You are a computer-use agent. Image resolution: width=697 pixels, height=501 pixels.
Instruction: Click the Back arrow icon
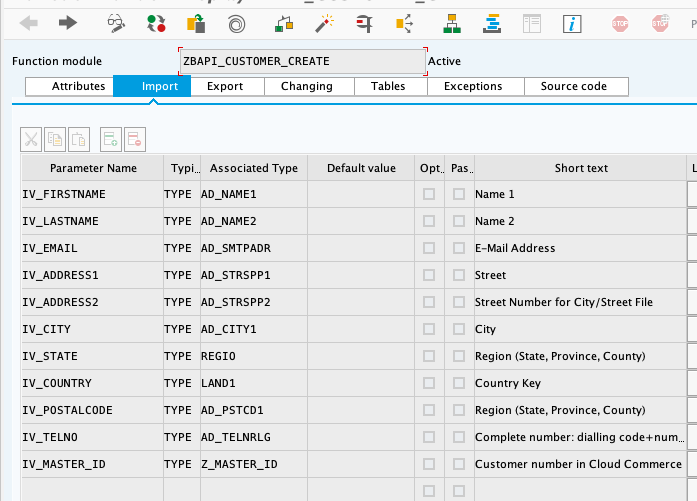coord(29,23)
